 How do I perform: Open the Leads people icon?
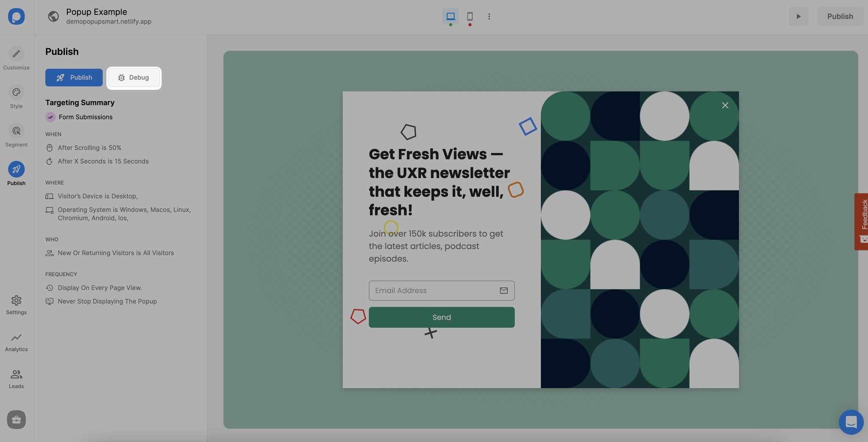click(x=16, y=374)
